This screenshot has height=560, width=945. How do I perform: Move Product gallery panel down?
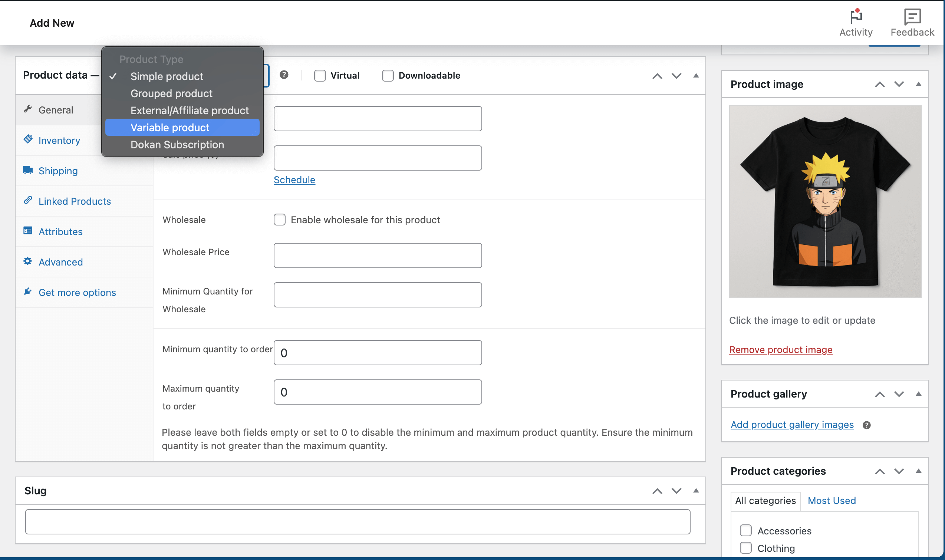tap(899, 394)
